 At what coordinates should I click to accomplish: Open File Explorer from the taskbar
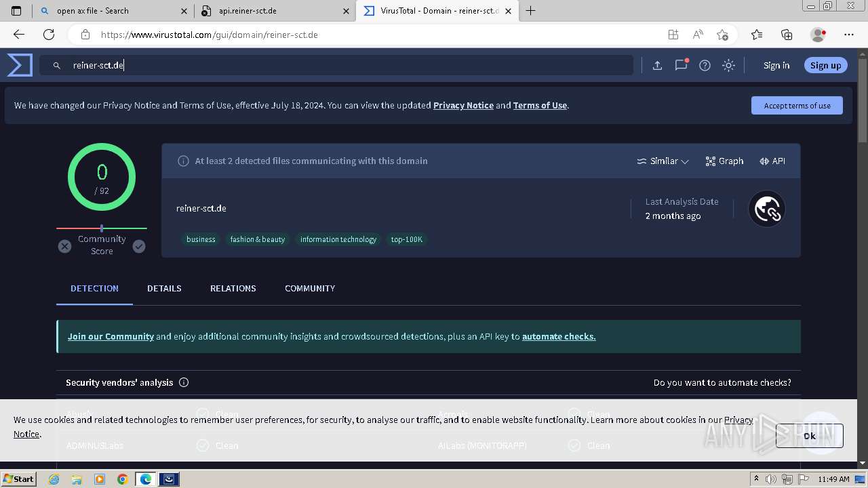[x=77, y=479]
